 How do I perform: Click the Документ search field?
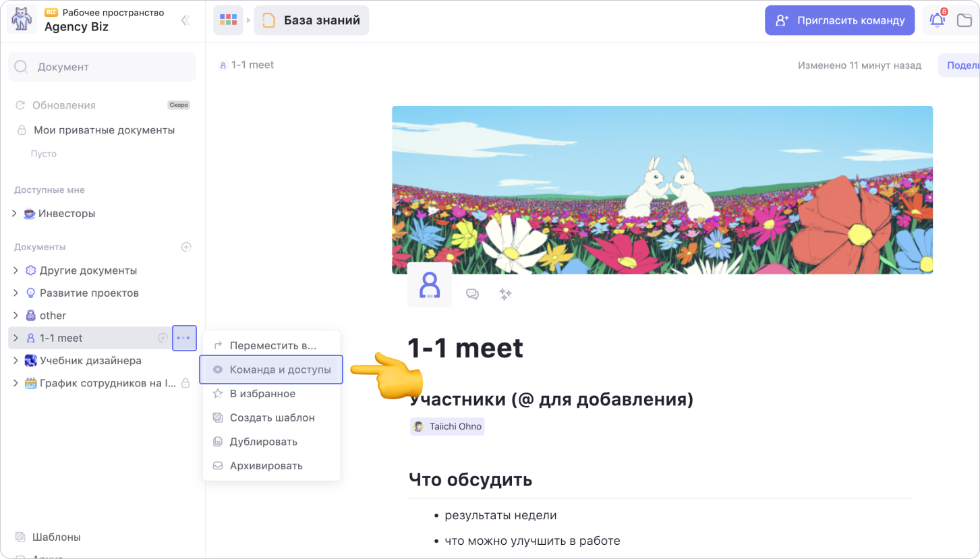pos(102,67)
